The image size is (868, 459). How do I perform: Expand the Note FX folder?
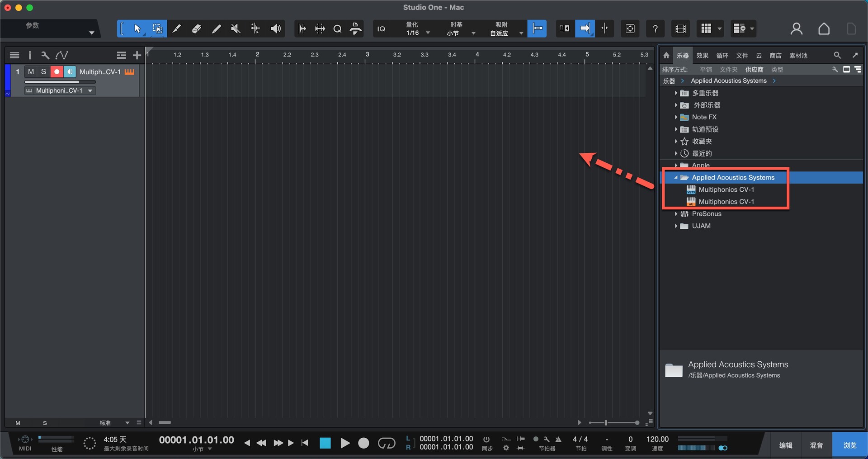(676, 117)
